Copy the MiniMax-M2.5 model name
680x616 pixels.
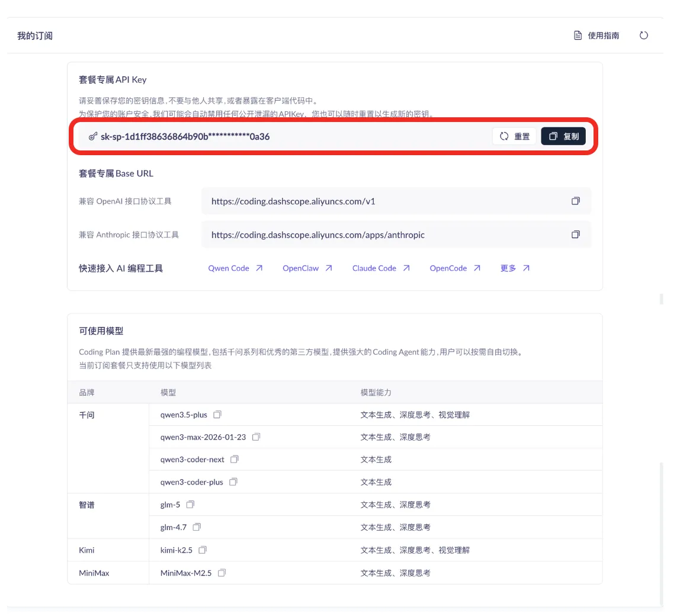coord(222,573)
